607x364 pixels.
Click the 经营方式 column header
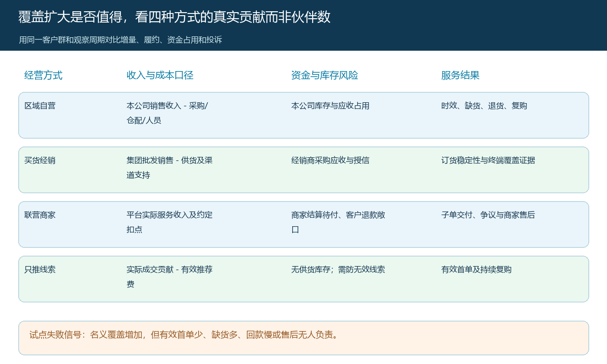43,75
